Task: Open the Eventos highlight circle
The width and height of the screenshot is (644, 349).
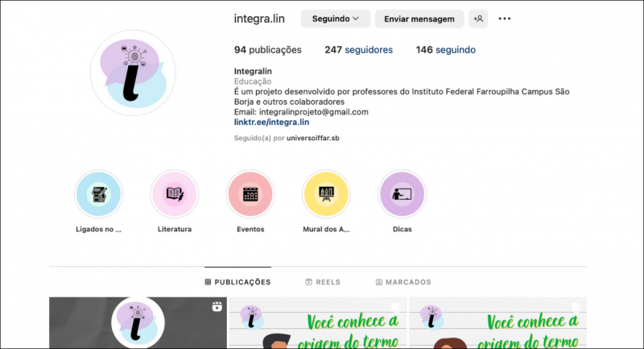Action: 250,194
